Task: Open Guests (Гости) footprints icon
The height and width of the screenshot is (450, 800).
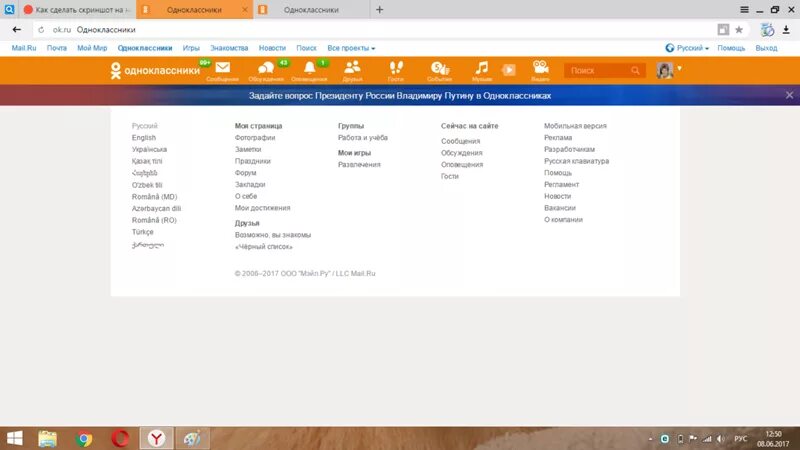Action: click(x=396, y=70)
